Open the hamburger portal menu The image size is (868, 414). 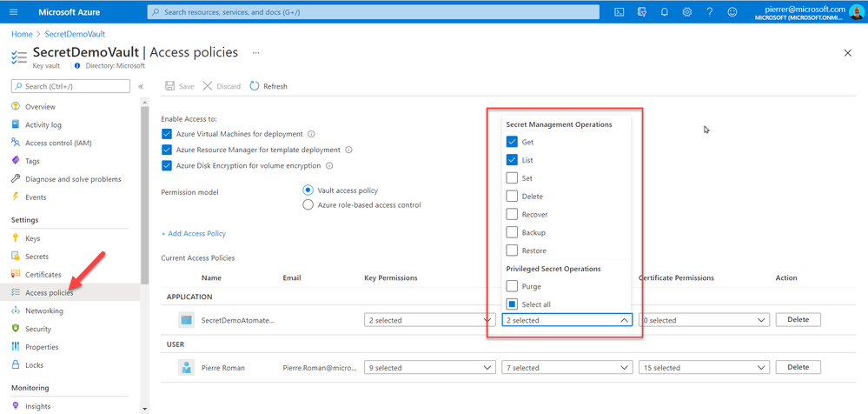coord(14,11)
